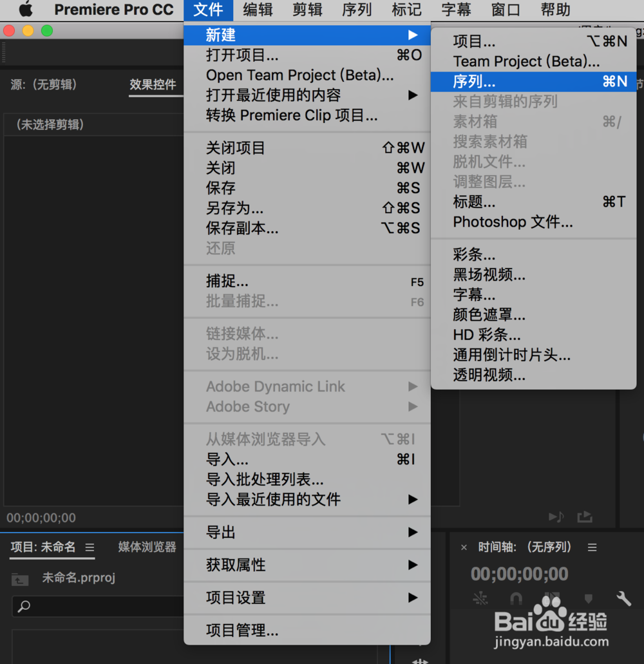Select Photoshop 文件... option
The image size is (644, 664).
[533, 222]
